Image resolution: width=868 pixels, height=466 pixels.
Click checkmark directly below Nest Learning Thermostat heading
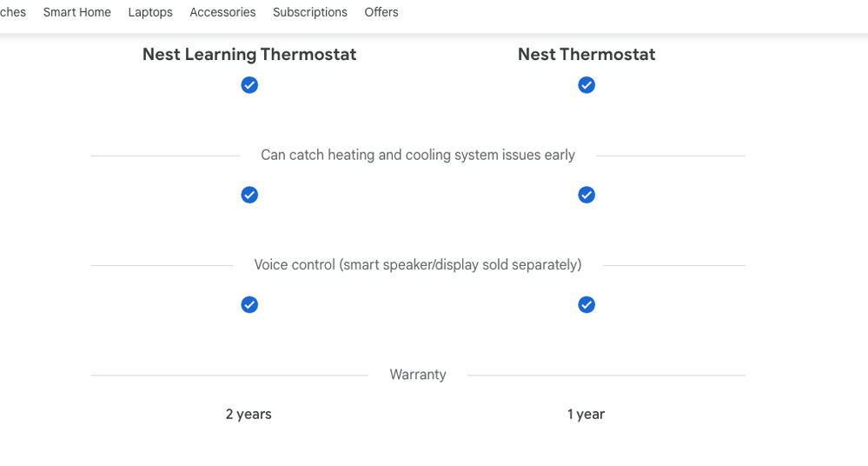249,85
